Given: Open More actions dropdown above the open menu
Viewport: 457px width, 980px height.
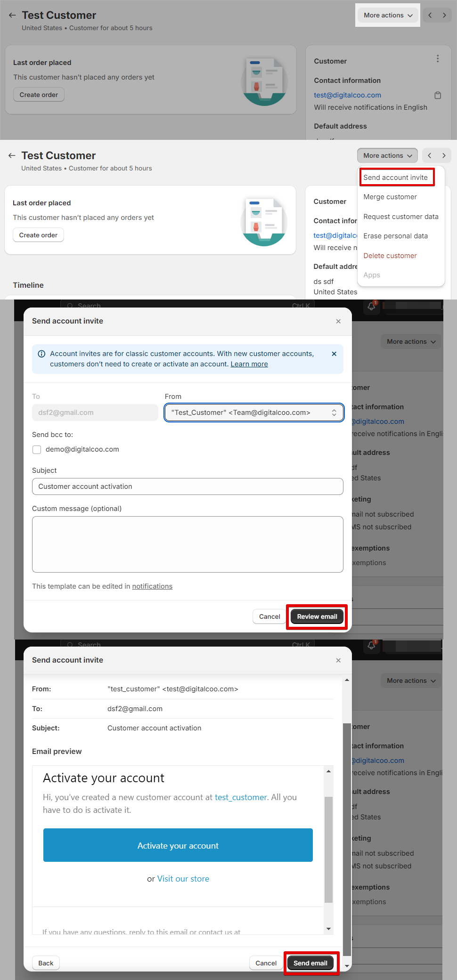Looking at the screenshot, I should [387, 155].
